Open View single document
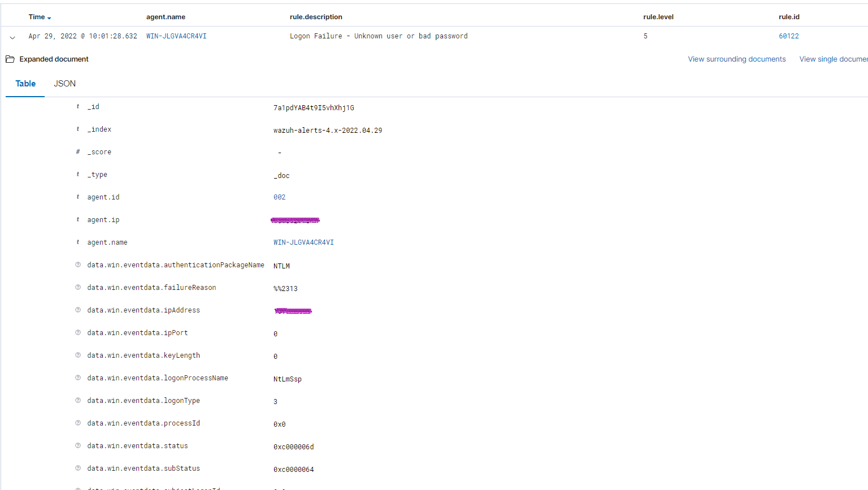Screen dimensions: 868x490 (x=834, y=59)
